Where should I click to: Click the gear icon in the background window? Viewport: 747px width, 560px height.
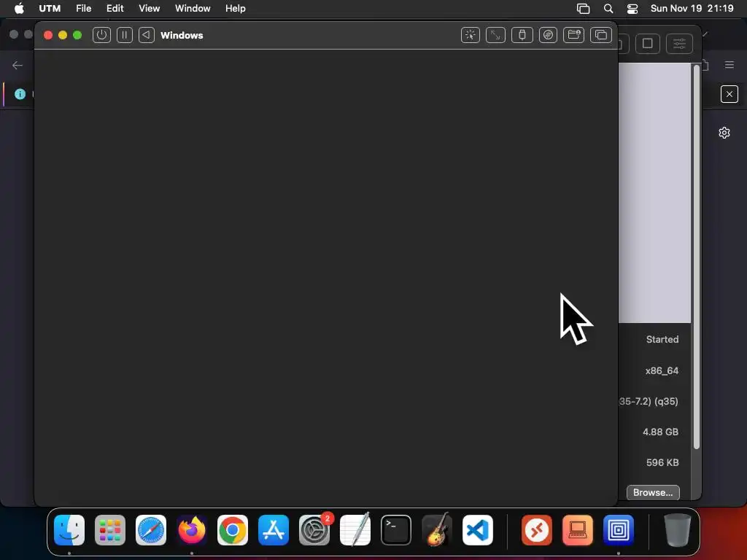pyautogui.click(x=724, y=133)
